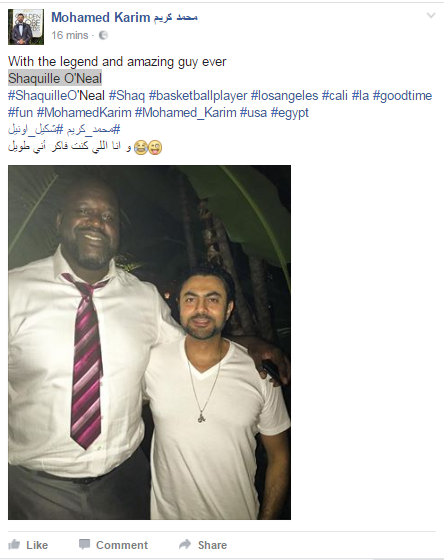Open the #goodtime hashtag link
The image size is (444, 560).
[x=403, y=96]
